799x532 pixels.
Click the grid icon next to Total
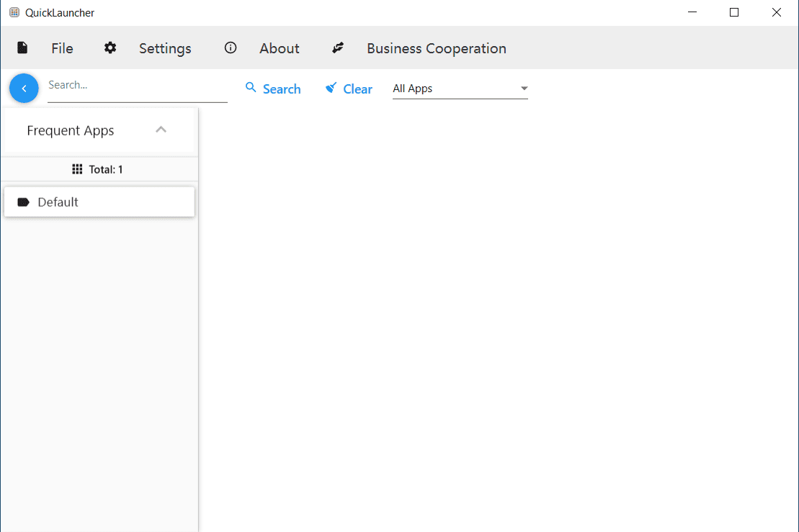pyautogui.click(x=78, y=169)
